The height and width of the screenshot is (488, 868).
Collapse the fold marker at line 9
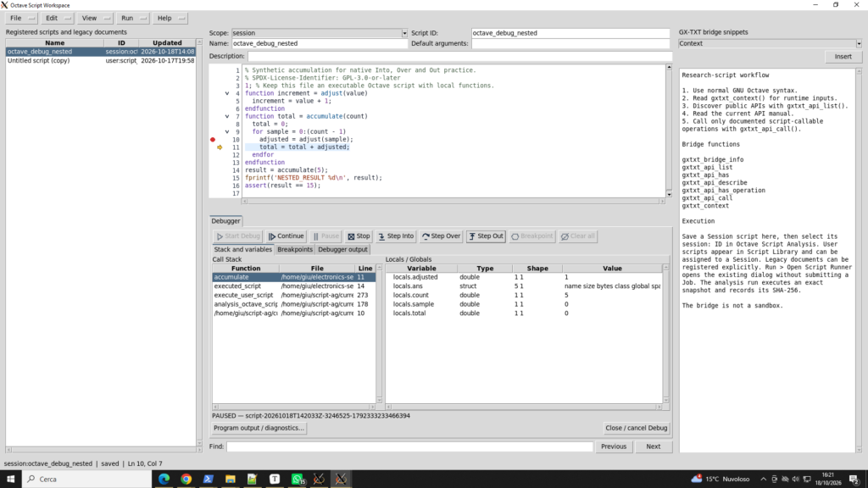click(227, 131)
